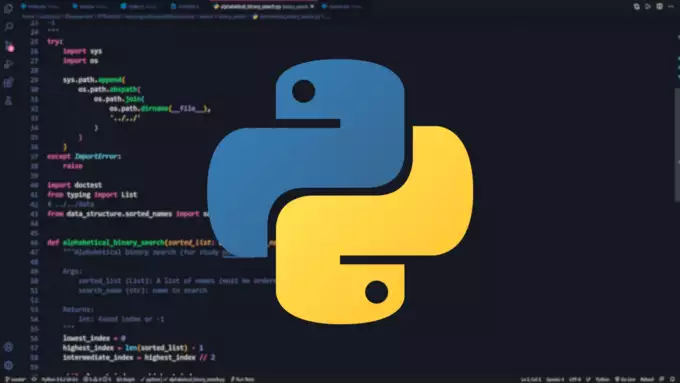The height and width of the screenshot is (383, 680).
Task: Change the Python language mode in status bar
Action: 602,380
